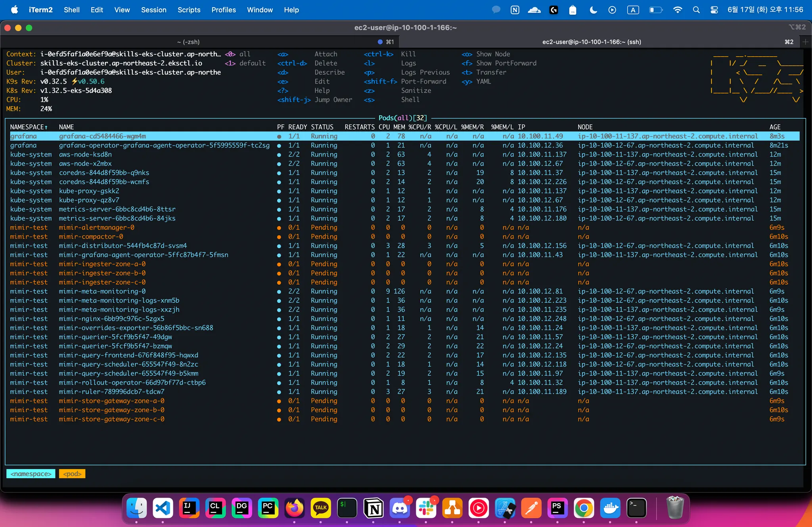Open the Profiles menu
Viewport: 812px width, 527px height.
click(223, 10)
